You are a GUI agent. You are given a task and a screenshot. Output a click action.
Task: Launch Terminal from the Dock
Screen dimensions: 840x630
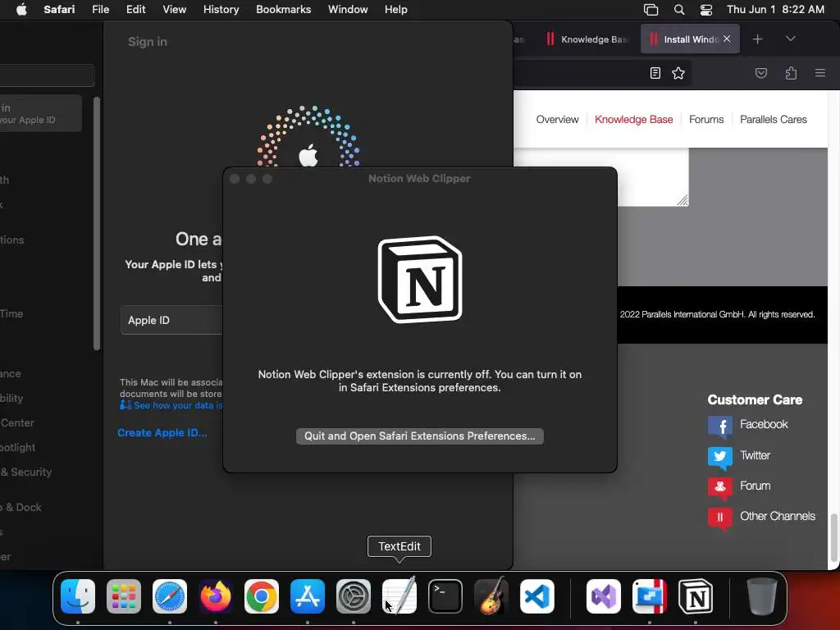tap(445, 596)
